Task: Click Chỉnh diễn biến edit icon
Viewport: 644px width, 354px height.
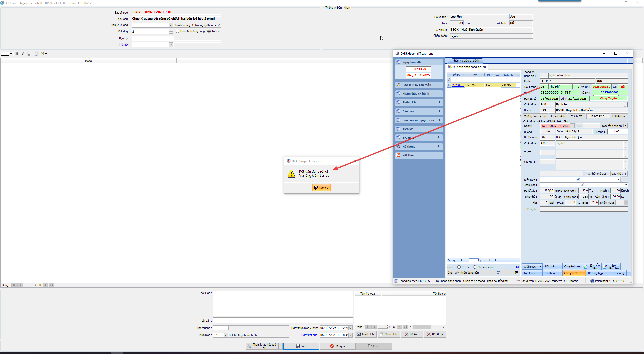Action: [x=605, y=267]
